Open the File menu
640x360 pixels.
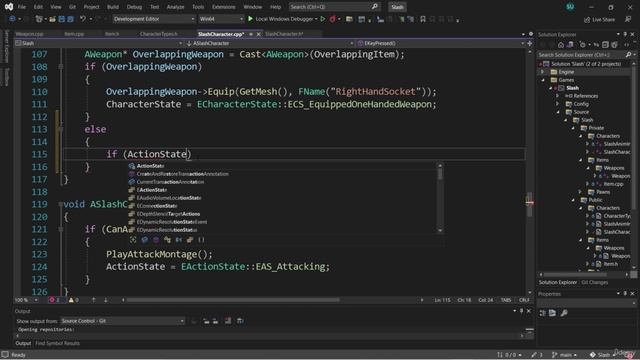(22, 7)
